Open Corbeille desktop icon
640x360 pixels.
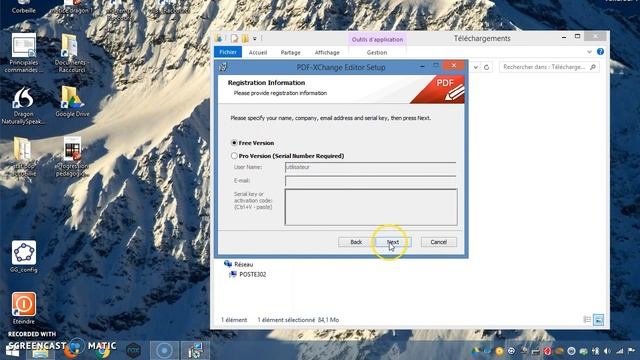pyautogui.click(x=24, y=7)
